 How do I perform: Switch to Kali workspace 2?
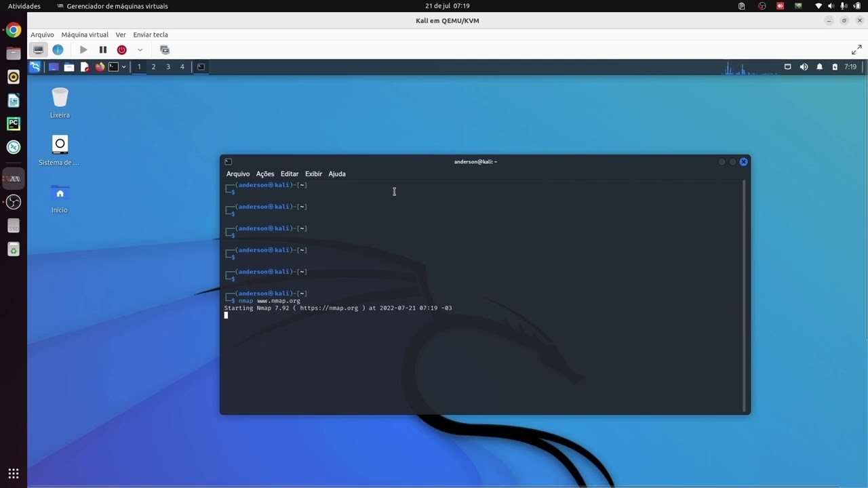pos(153,67)
